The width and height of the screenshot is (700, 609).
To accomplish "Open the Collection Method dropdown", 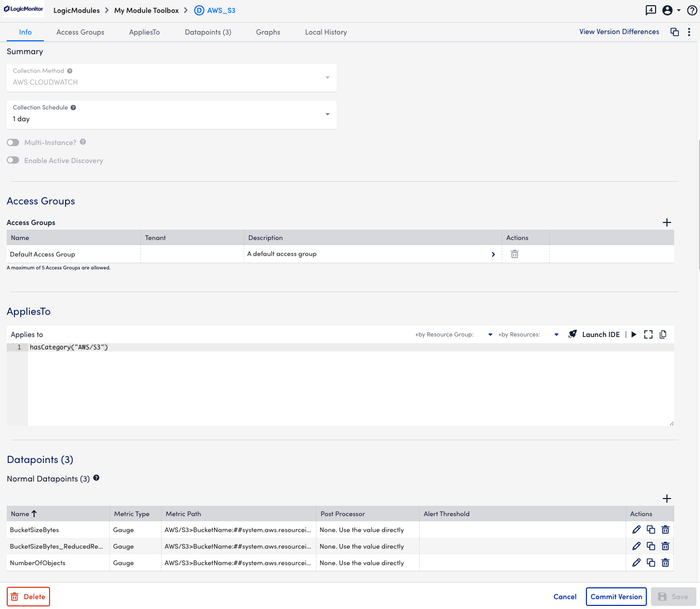I will tap(171, 78).
